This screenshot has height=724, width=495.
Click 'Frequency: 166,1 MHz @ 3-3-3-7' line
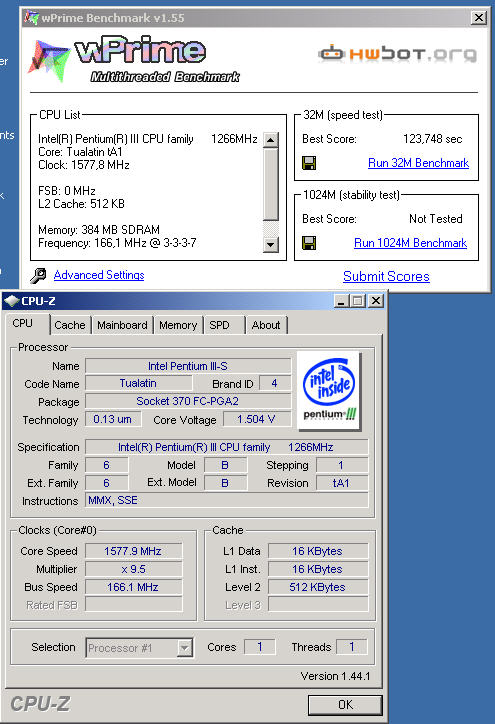(x=117, y=243)
